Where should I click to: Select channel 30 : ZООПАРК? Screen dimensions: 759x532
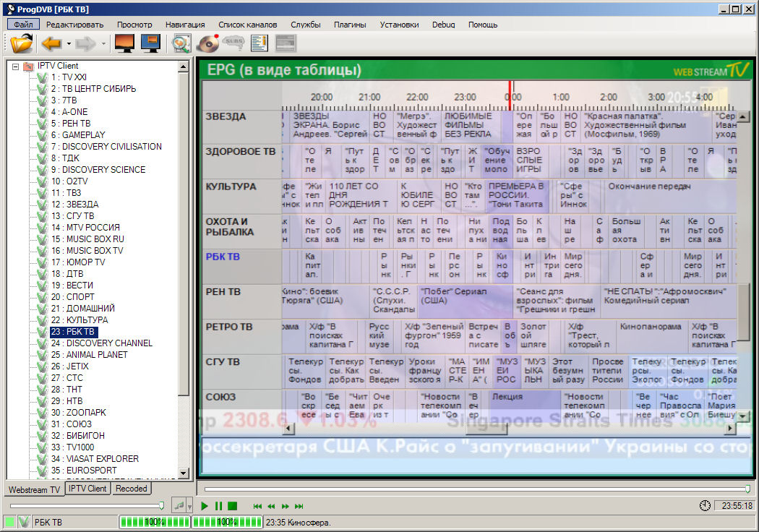pos(78,413)
